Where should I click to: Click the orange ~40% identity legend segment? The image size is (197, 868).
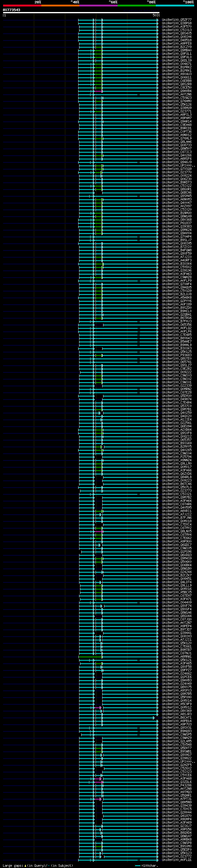click(60, 6)
